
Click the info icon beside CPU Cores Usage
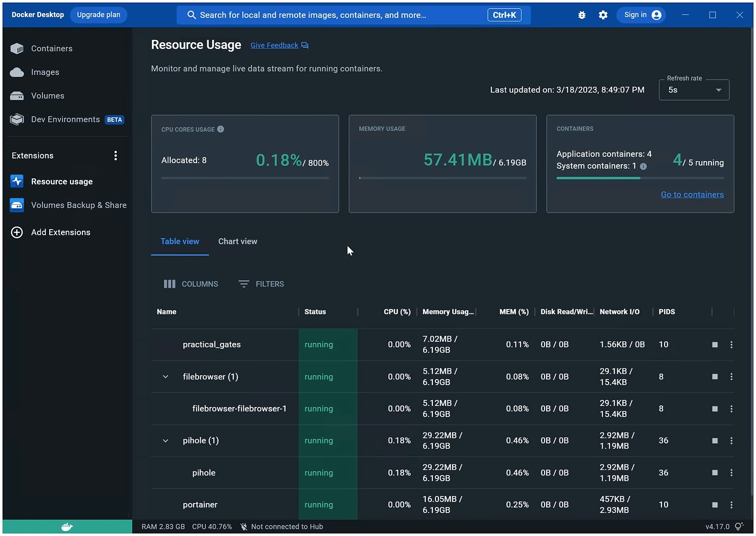point(220,129)
